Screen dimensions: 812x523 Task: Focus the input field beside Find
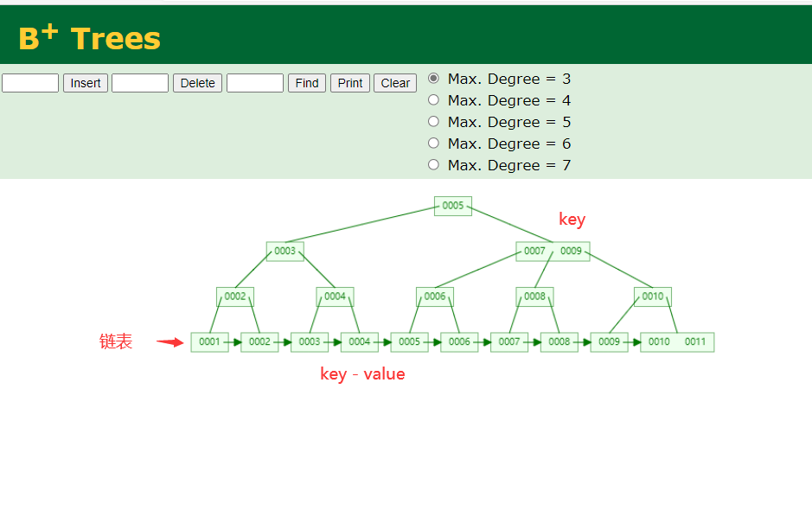[x=255, y=83]
